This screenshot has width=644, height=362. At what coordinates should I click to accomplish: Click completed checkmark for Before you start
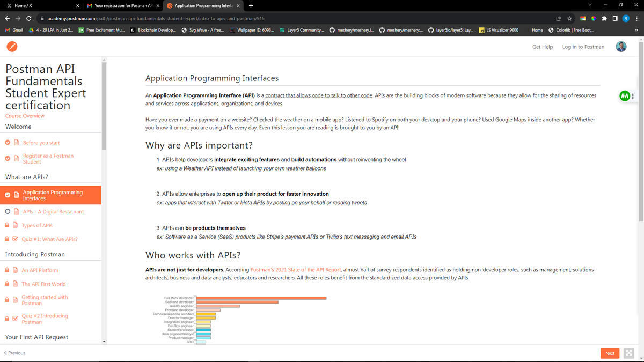pyautogui.click(x=8, y=143)
